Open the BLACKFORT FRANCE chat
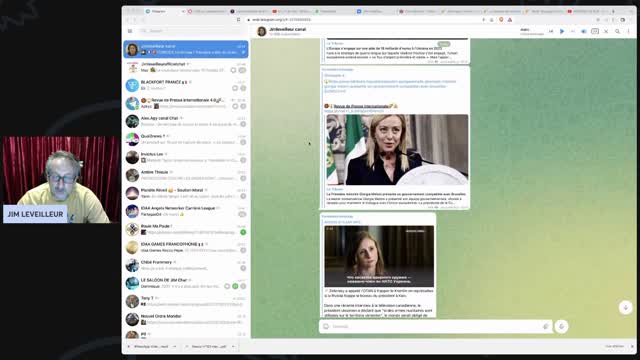The width and height of the screenshot is (640, 360). (x=186, y=85)
